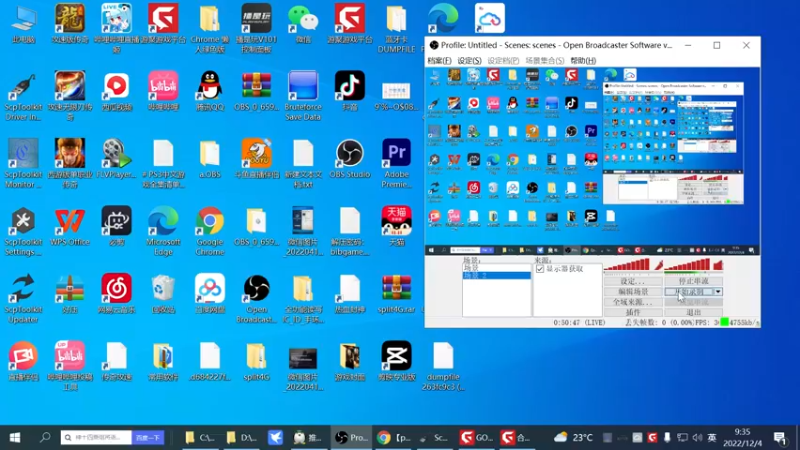Switch to the OBS Pro... taskbar button

click(x=352, y=437)
